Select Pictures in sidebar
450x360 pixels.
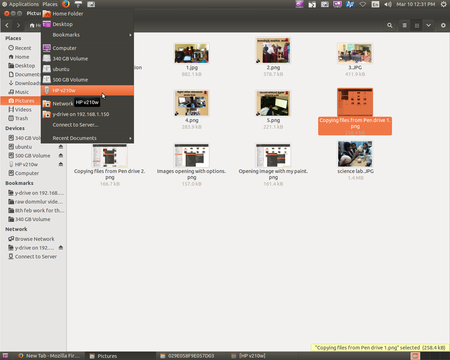click(x=21, y=101)
